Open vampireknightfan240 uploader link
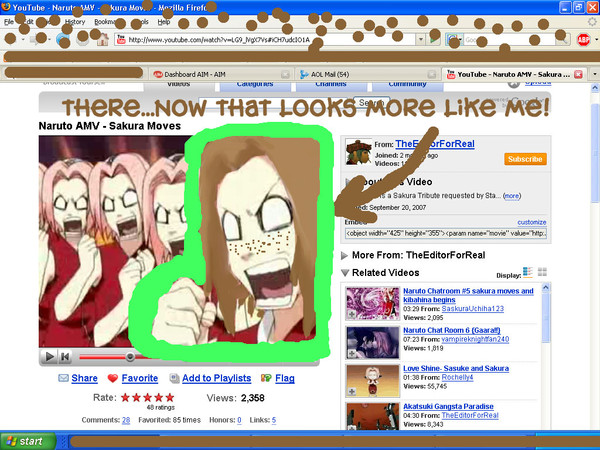Screen dimensions: 600x450 click(475, 339)
